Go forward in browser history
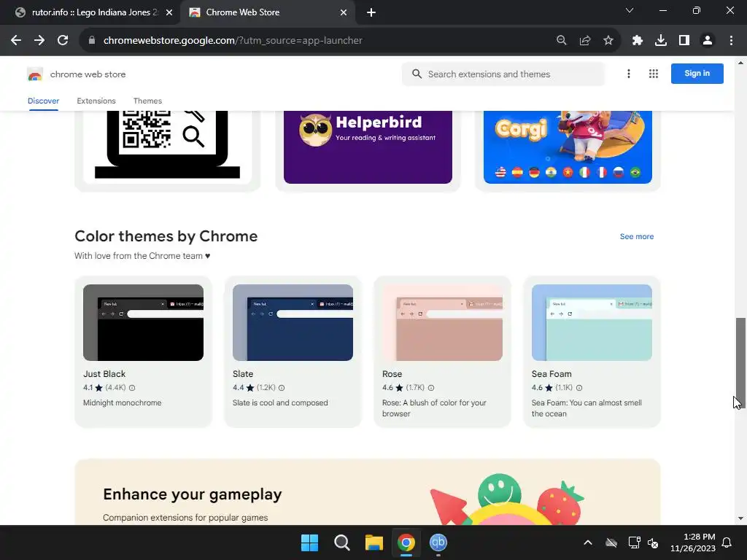The height and width of the screenshot is (560, 747). point(39,41)
